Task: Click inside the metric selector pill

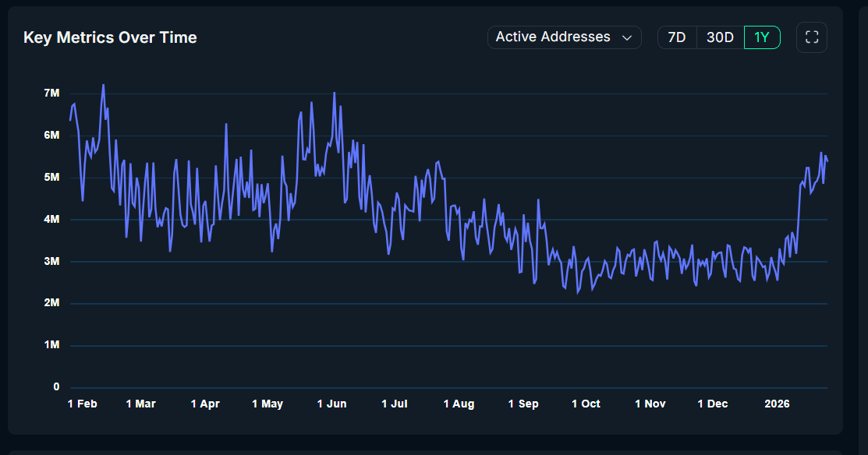Action: pyautogui.click(x=554, y=37)
